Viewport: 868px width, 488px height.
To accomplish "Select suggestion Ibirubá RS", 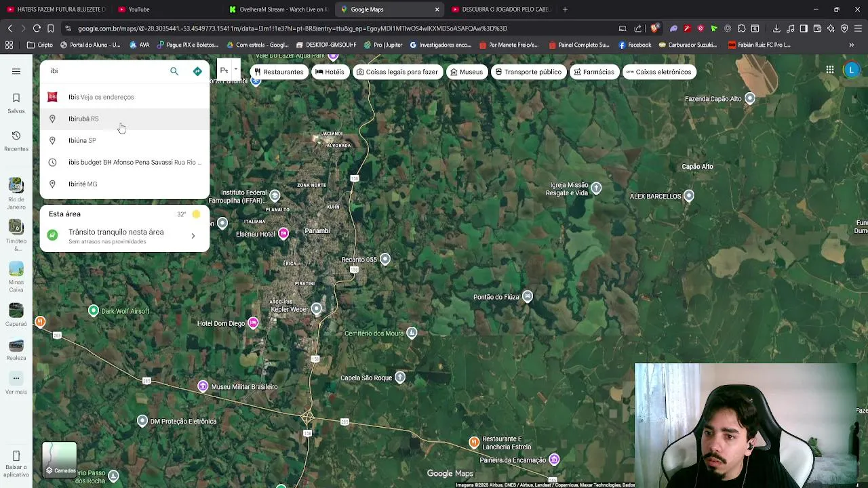I will click(x=125, y=119).
